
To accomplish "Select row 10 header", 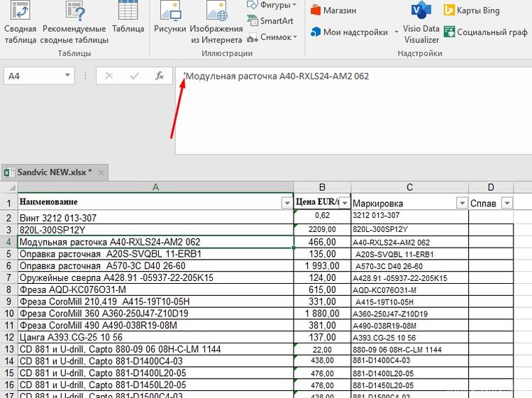I will click(x=9, y=313).
